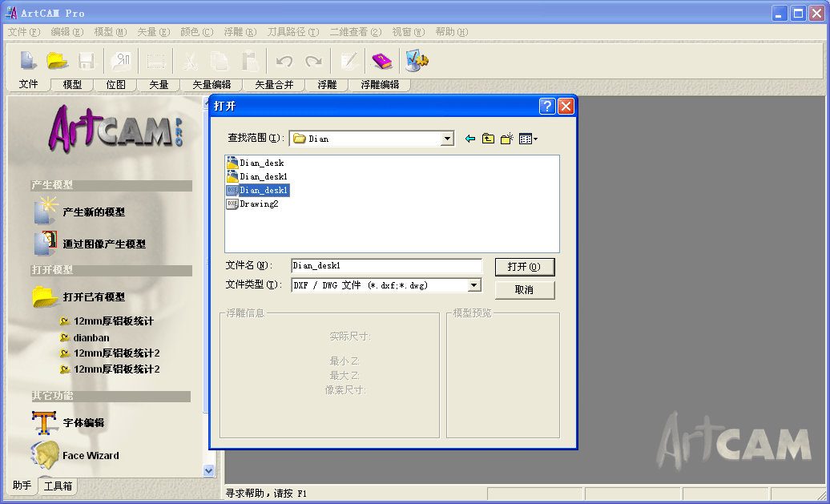Viewport: 830px width, 504px height.
Task: Expand the 文件类型 file type dropdown
Action: pyautogui.click(x=474, y=285)
